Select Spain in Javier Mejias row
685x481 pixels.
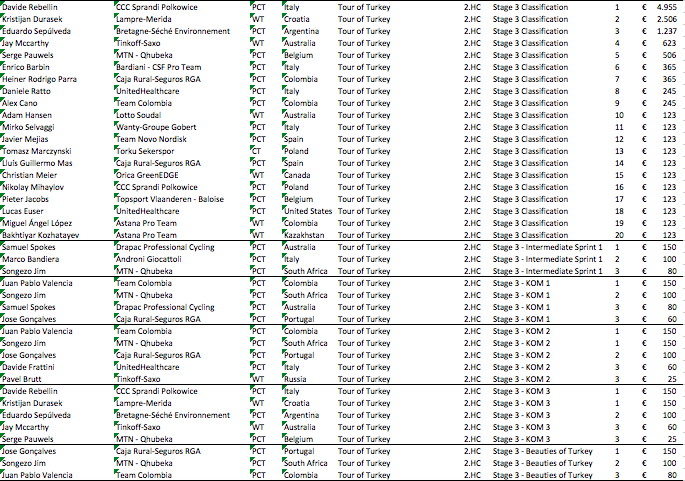click(294, 139)
